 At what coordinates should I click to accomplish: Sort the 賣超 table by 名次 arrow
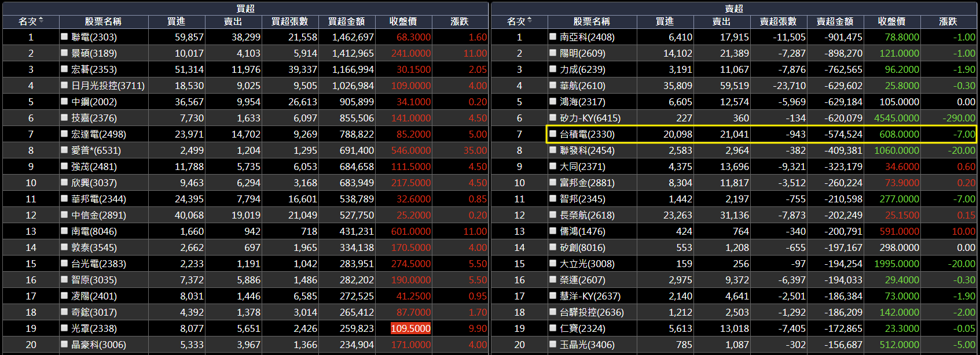coord(530,21)
